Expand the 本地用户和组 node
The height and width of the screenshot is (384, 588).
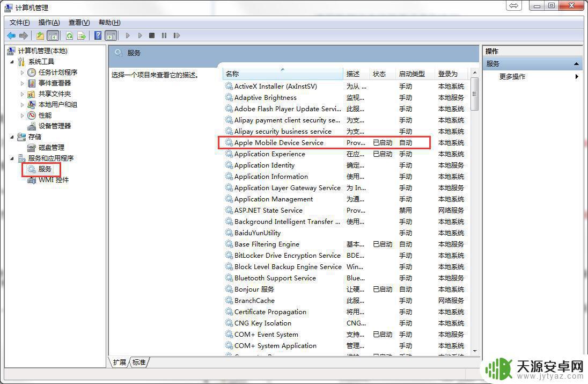coord(22,105)
